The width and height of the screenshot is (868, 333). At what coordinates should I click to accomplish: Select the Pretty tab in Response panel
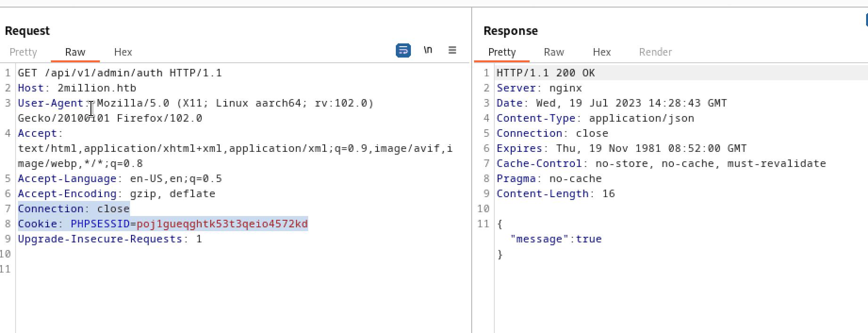502,52
